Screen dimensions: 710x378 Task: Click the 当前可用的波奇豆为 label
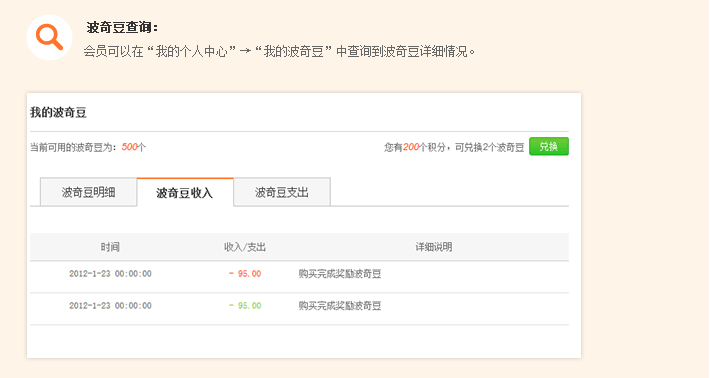tap(73, 147)
